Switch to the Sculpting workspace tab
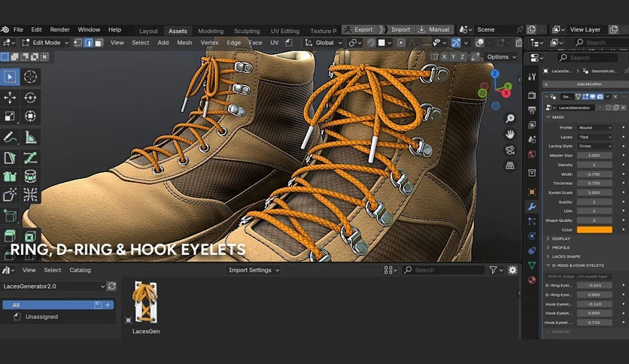The image size is (629, 364). coord(247,31)
